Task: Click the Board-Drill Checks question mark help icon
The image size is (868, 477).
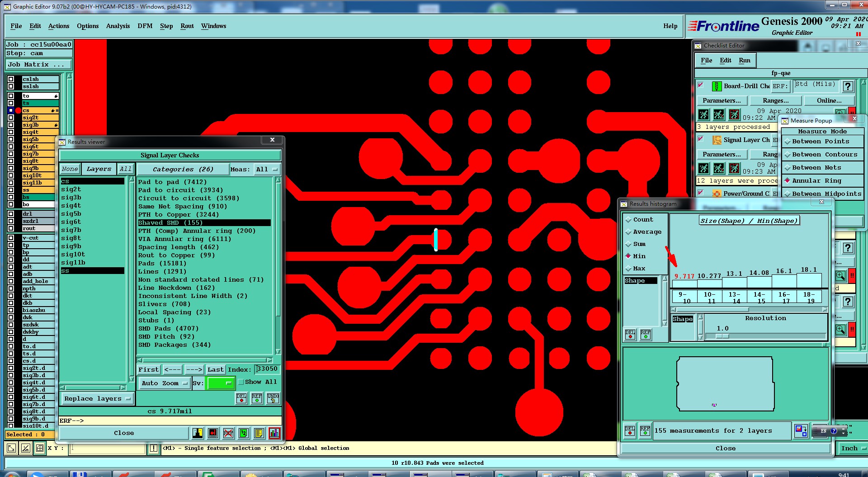Action: pyautogui.click(x=848, y=86)
